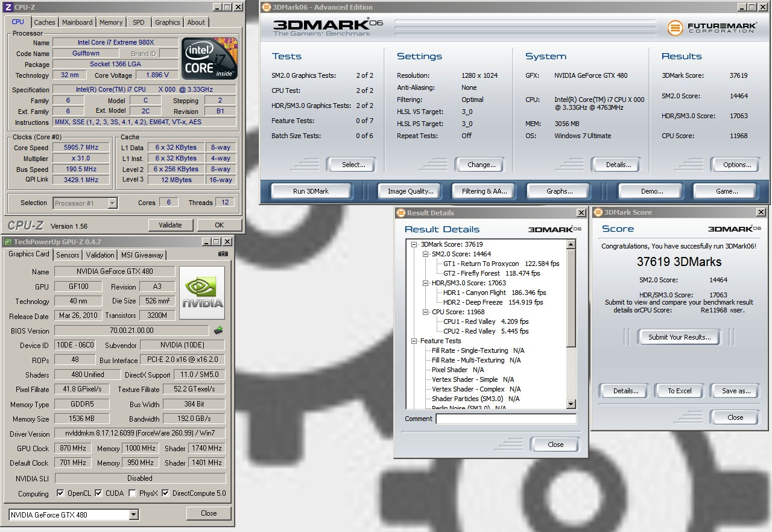Open the MSI Giveaway tab
This screenshot has width=772, height=532.
(x=142, y=255)
